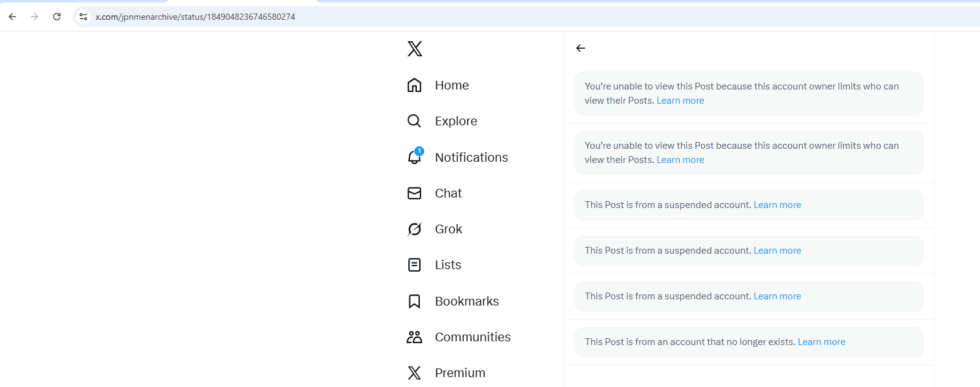Open Home from the sidebar
980x387 pixels.
414,85
